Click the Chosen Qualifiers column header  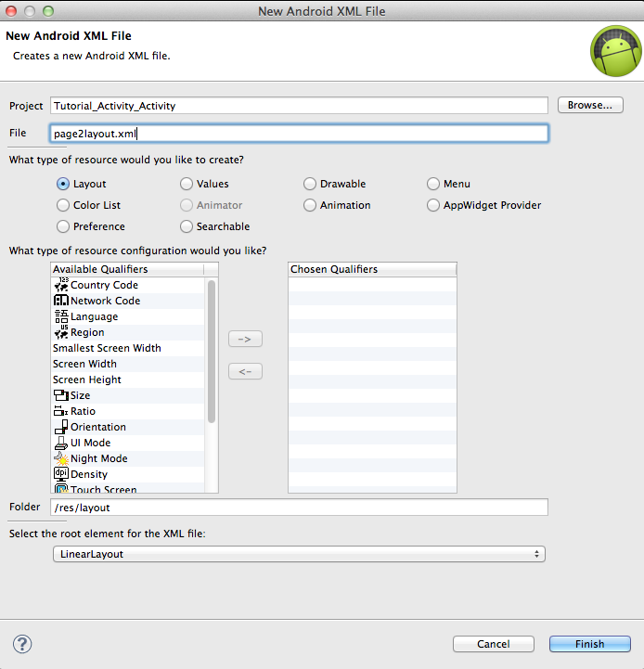tap(372, 269)
